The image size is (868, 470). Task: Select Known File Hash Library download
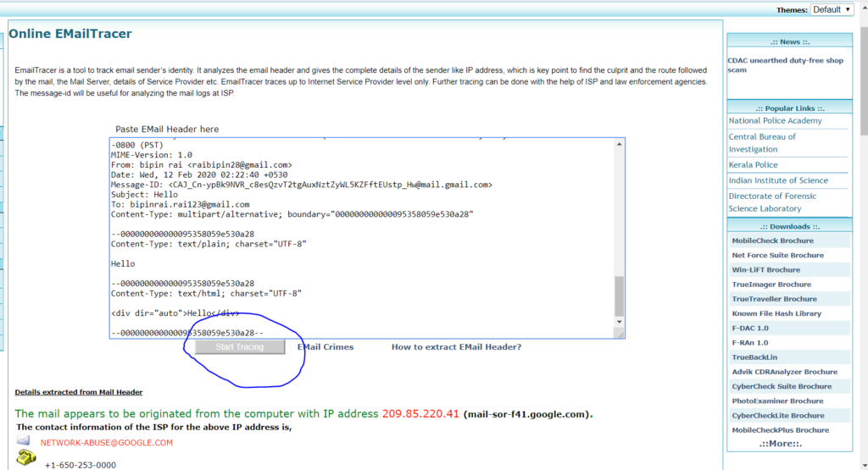776,313
